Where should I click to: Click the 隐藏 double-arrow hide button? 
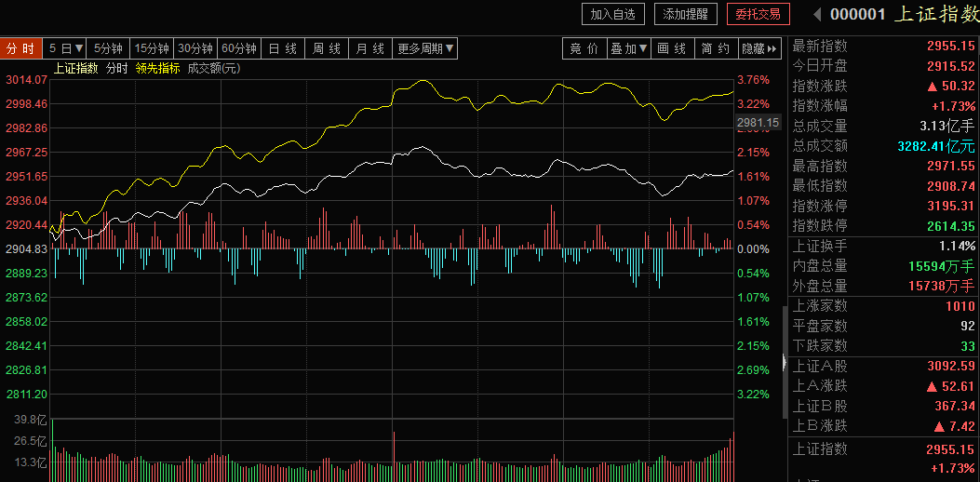(759, 48)
